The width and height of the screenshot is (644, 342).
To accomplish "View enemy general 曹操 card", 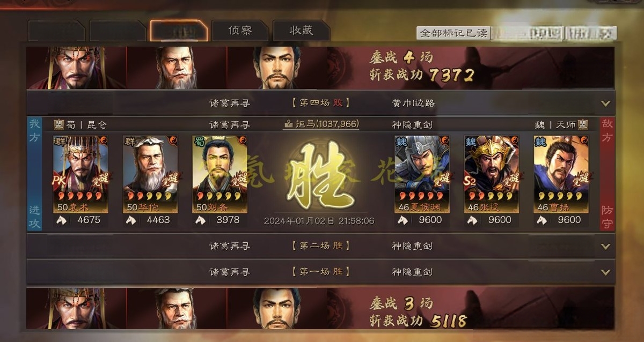I will 561,174.
